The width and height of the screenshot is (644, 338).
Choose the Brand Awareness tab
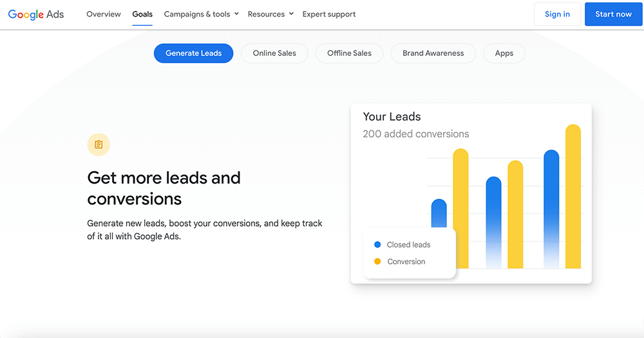pos(433,53)
